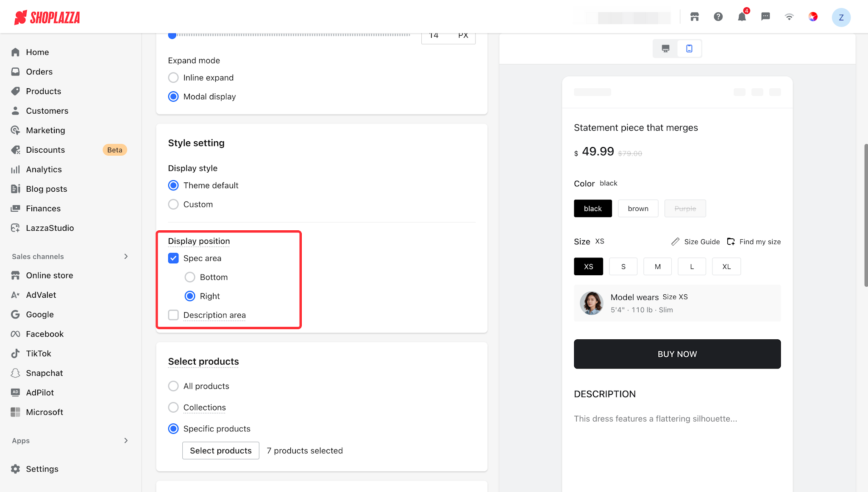Open Products in the sidebar
Screen dimensions: 868x492
coord(43,91)
